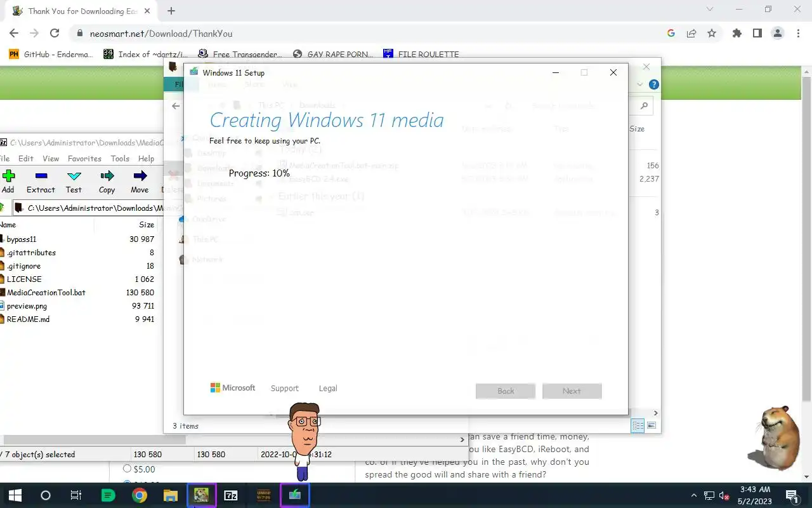Click the muted volume tray icon
Screen dimensions: 812x508
coord(724,495)
